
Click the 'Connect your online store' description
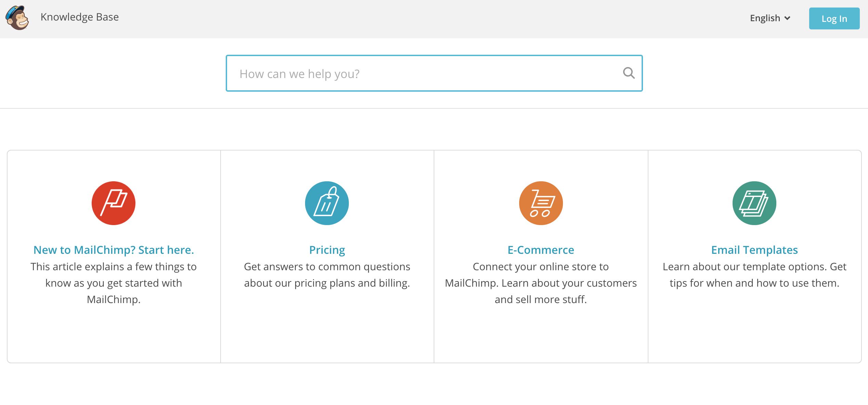tap(541, 283)
